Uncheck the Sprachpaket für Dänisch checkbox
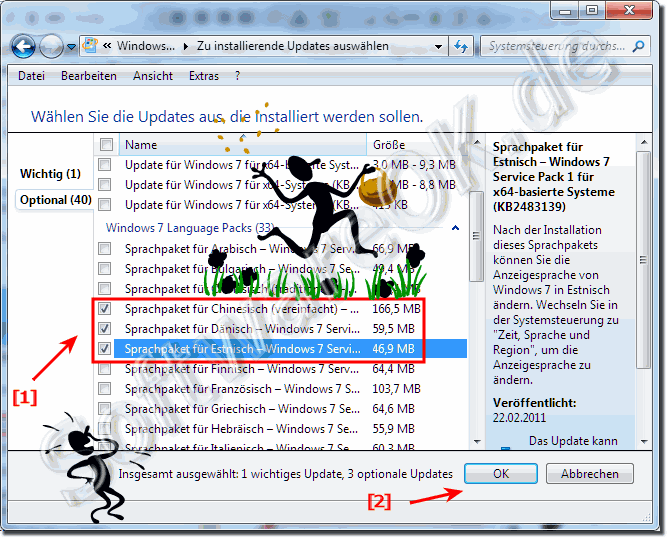Viewport: 667px width, 538px height. click(x=105, y=328)
